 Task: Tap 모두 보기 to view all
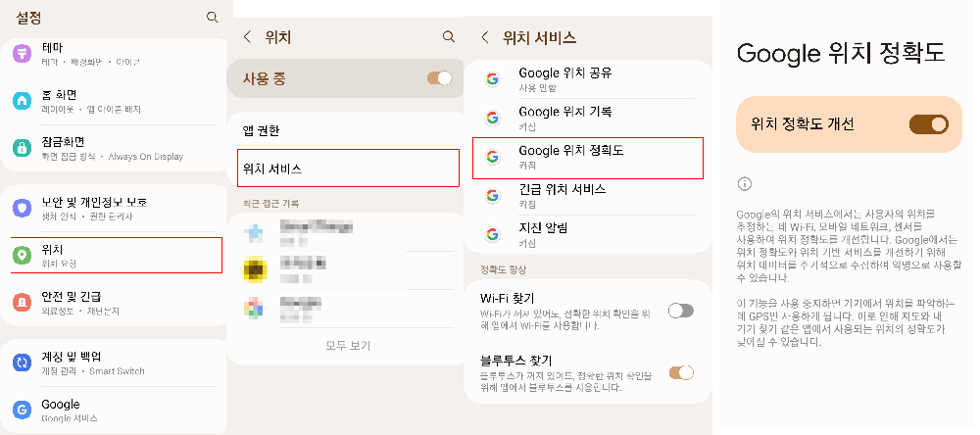[x=348, y=345]
